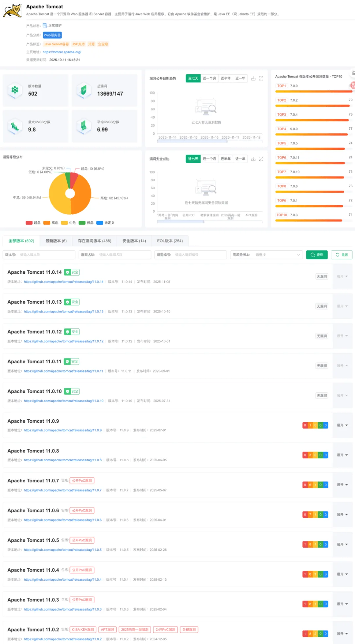Toggle 超危 legend in severity pie chart
The height and width of the screenshot is (644, 355).
pyautogui.click(x=33, y=223)
